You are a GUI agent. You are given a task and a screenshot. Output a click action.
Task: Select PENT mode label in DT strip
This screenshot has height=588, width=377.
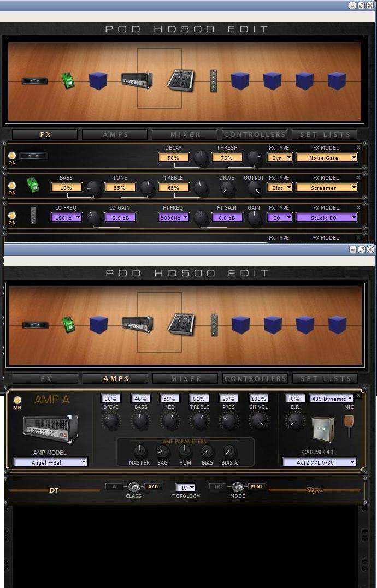257,487
